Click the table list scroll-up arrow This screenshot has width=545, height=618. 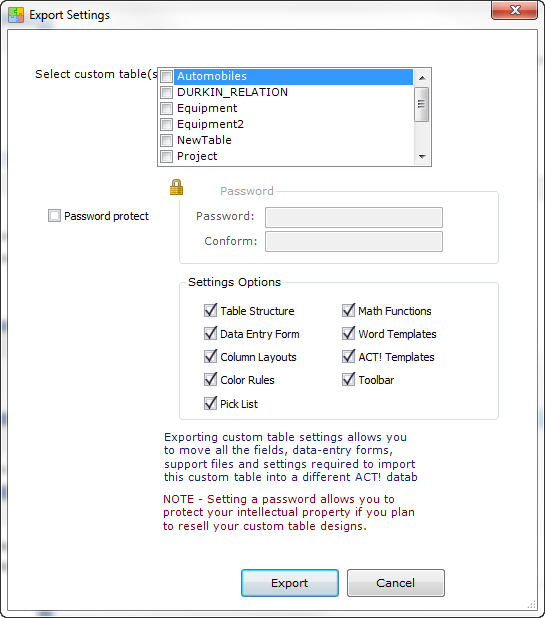point(422,78)
